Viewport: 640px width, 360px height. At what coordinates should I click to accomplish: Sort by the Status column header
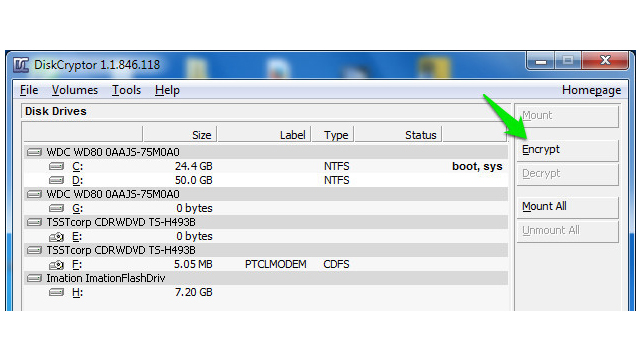tap(398, 135)
